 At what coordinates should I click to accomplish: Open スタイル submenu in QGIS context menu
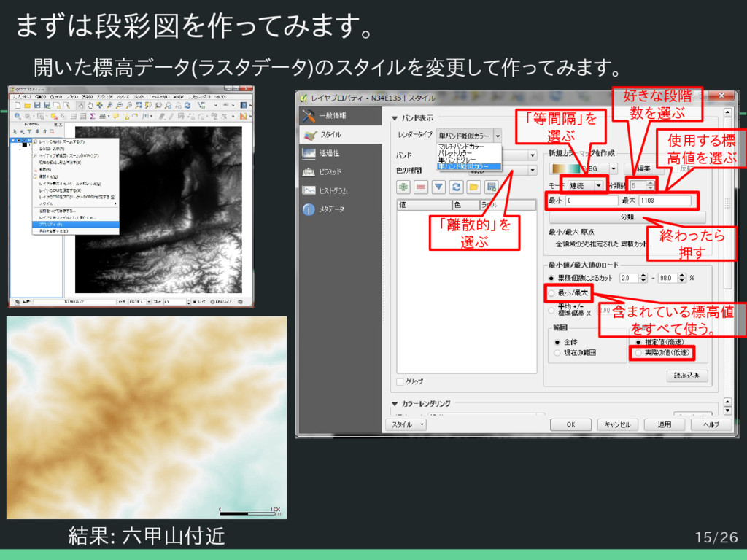click(x=75, y=203)
